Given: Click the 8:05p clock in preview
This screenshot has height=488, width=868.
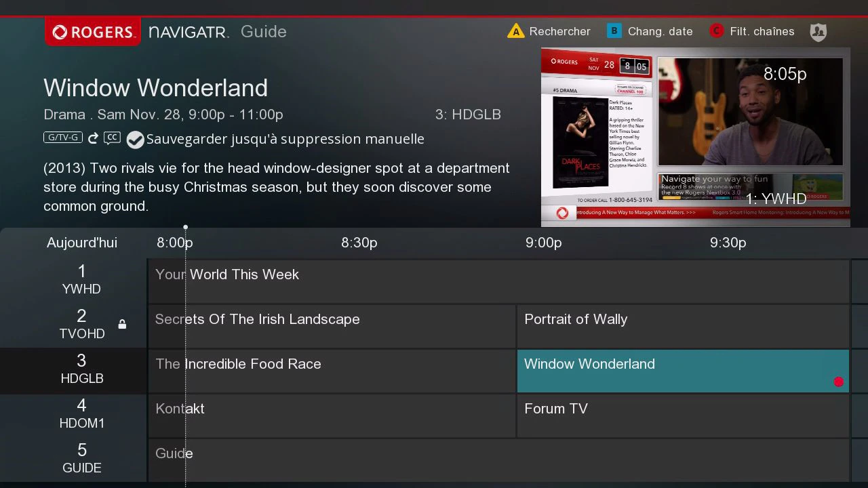Looking at the screenshot, I should click(785, 74).
